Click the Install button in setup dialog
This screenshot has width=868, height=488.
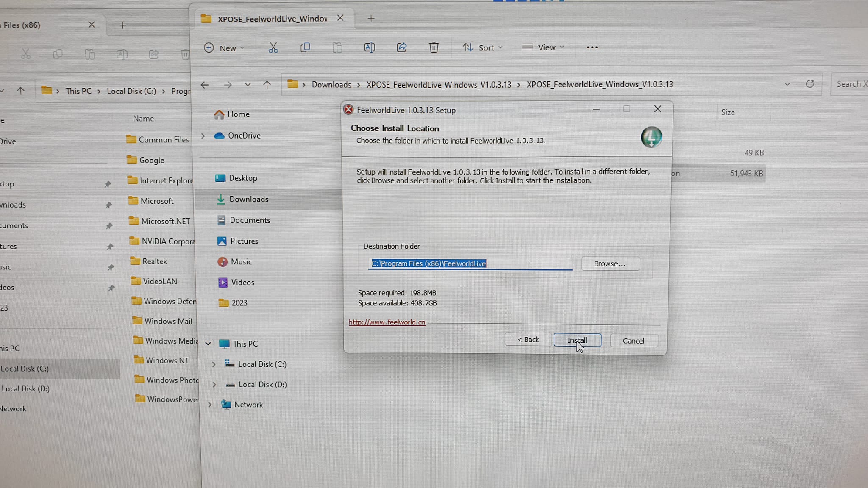[x=577, y=340]
